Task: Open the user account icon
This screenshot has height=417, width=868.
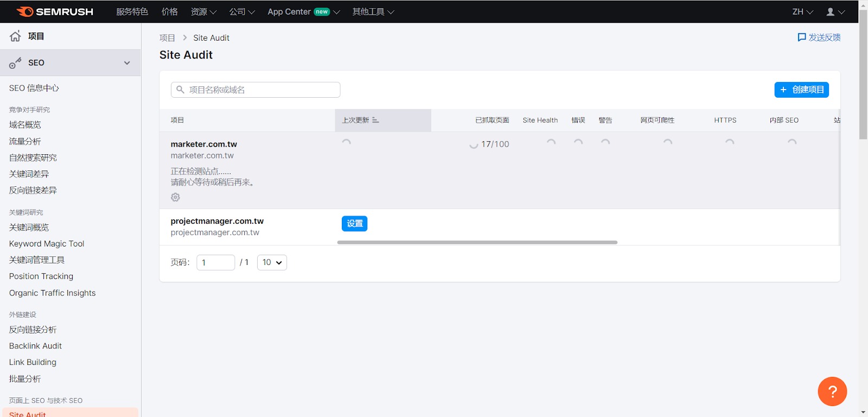Action: pyautogui.click(x=830, y=11)
